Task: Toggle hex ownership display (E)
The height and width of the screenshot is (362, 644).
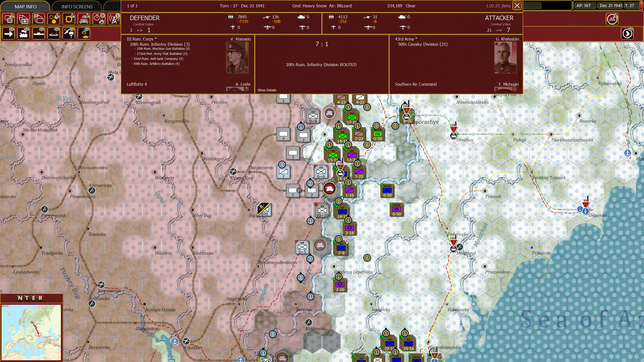Action: coord(54,19)
